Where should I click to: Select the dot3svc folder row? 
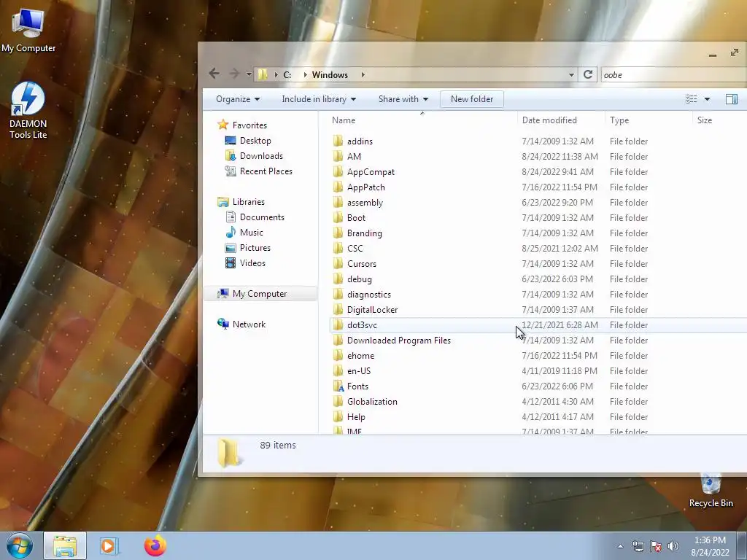(538, 324)
